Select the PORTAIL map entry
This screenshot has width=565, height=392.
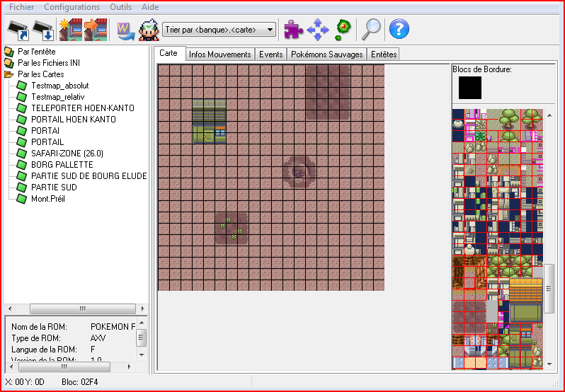tap(47, 142)
